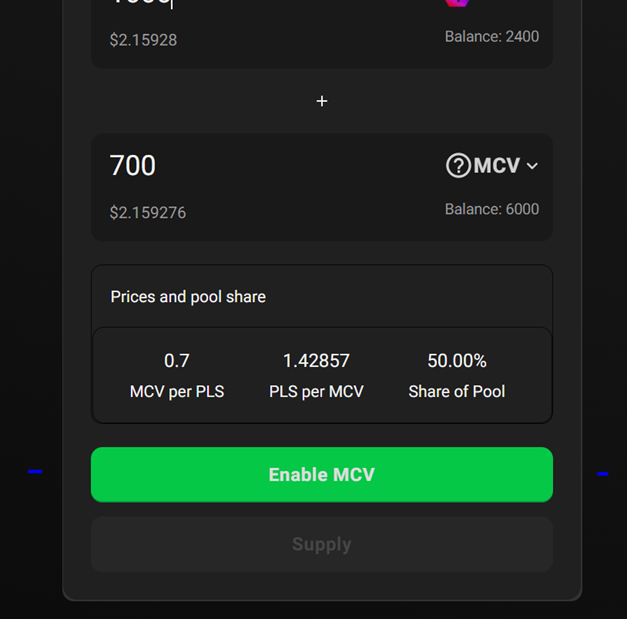
Task: Click the 1.42857 PLS per MCV value
Action: click(x=316, y=361)
